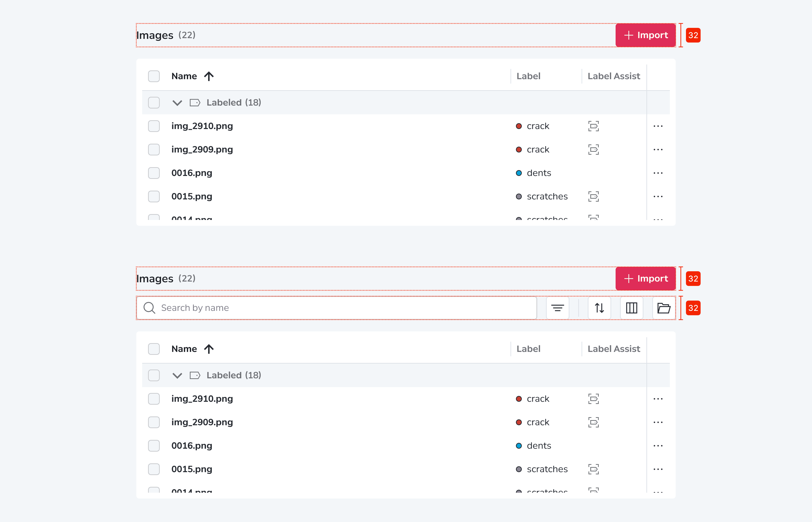Screen dimensions: 812x522
Task: Open more options for 0016.png in bottom table
Action: click(658, 446)
